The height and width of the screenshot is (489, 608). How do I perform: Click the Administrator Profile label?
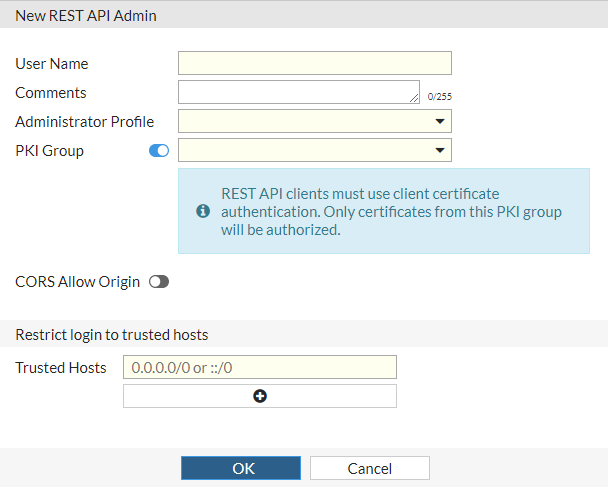(x=85, y=122)
